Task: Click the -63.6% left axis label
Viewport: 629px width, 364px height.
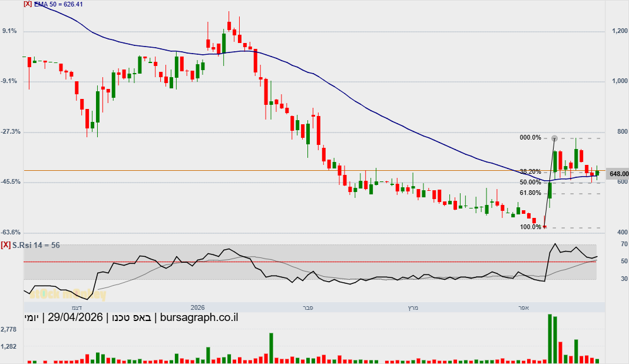Action: click(11, 233)
